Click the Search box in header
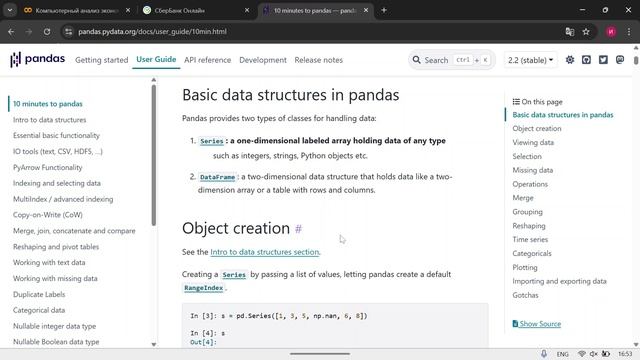This screenshot has width=640, height=360. 452,60
